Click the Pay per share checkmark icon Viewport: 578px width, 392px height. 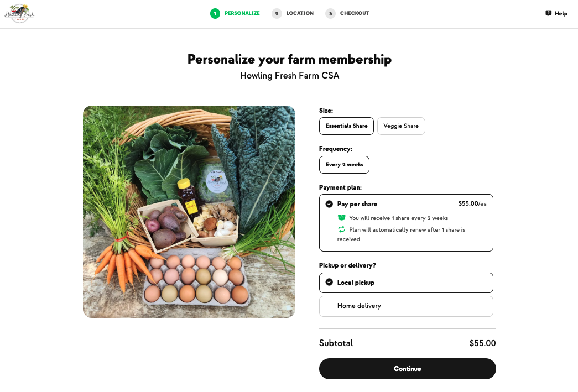click(x=329, y=204)
